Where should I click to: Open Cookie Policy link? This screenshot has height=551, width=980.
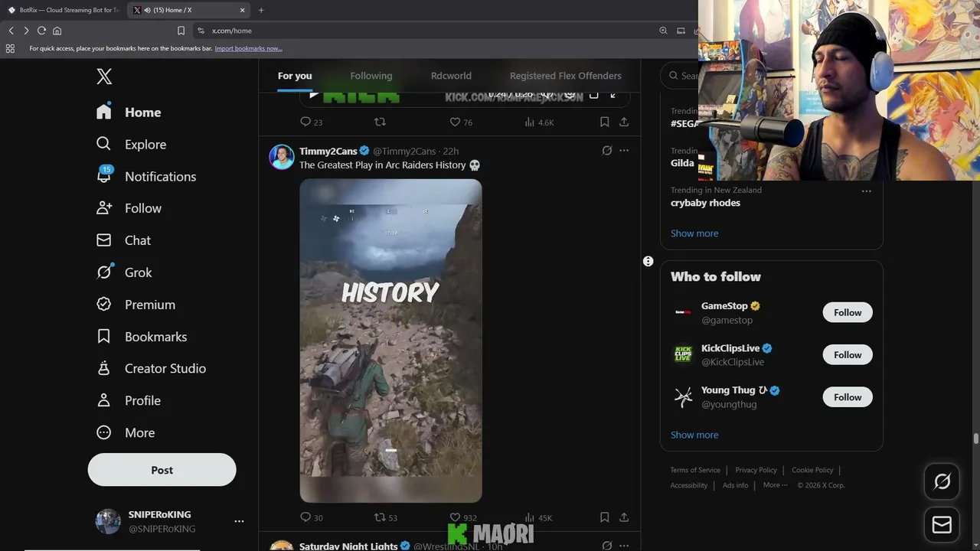coord(812,470)
